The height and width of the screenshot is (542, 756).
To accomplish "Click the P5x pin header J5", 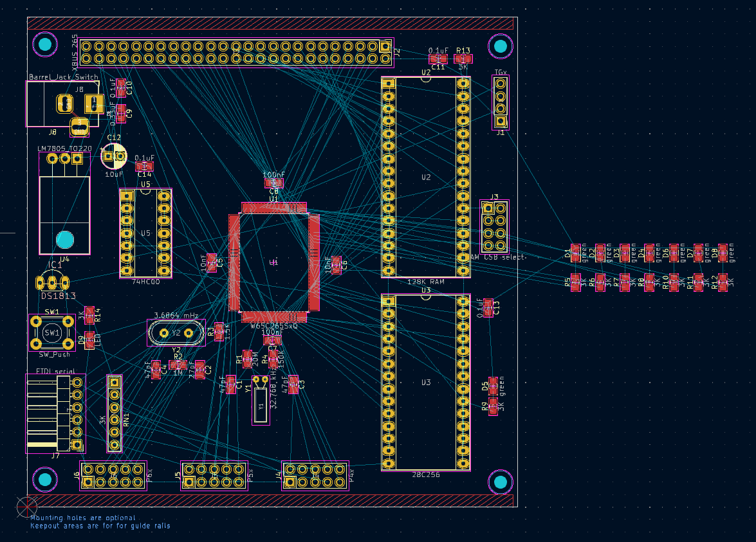I will pos(214,476).
